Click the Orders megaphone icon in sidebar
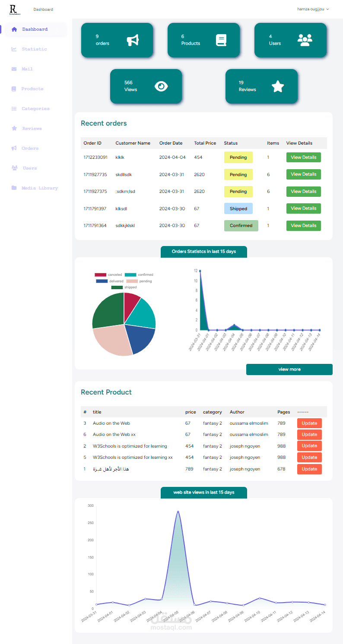 14,148
